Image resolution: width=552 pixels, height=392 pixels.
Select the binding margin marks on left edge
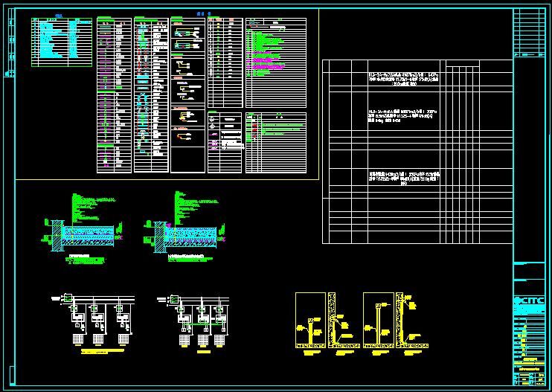tap(10, 45)
